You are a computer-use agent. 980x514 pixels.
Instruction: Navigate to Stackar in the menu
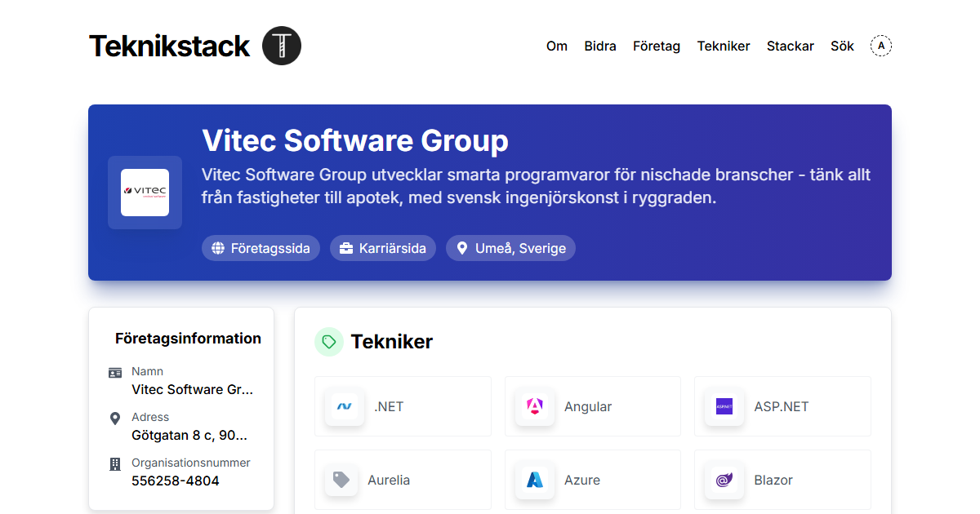pos(791,46)
